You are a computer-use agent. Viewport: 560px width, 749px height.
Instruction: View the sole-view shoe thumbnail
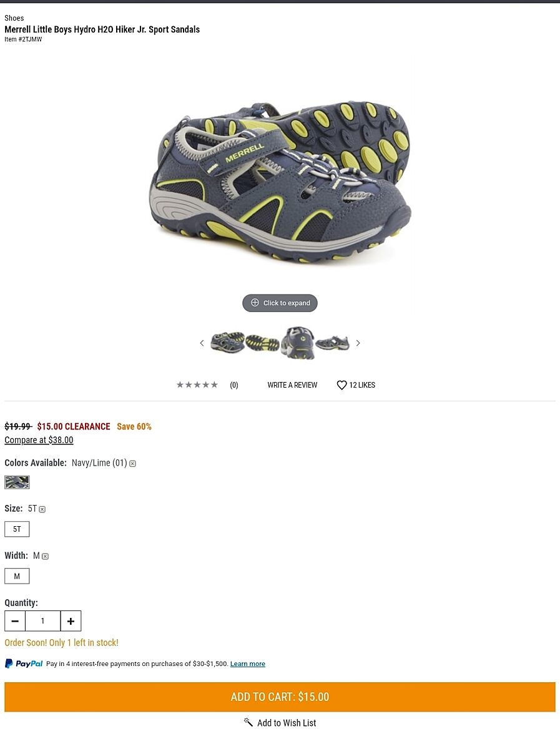(262, 343)
